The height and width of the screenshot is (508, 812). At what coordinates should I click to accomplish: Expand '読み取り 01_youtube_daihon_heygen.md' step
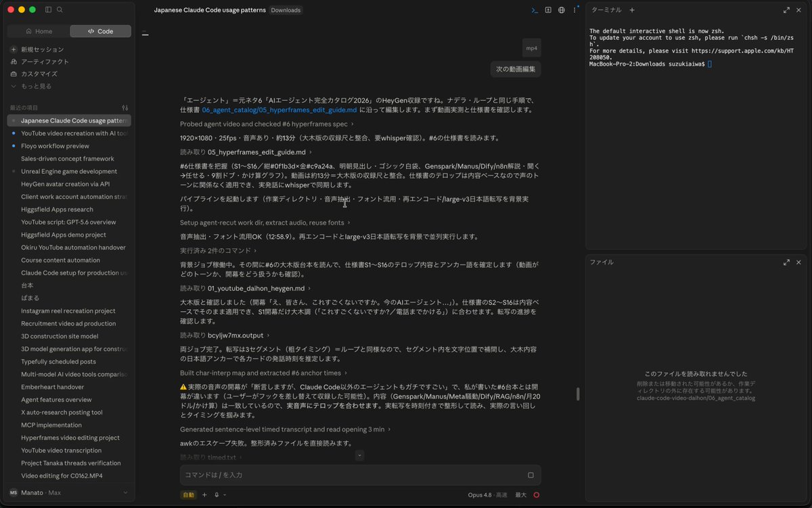(246, 288)
